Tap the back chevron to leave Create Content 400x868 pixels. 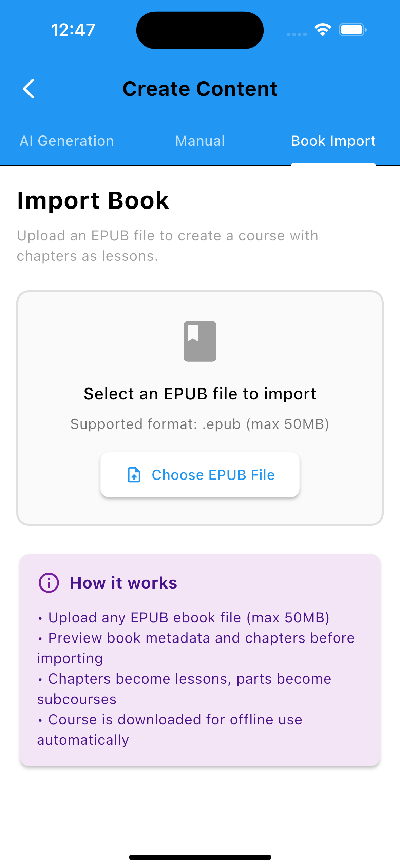pos(28,89)
